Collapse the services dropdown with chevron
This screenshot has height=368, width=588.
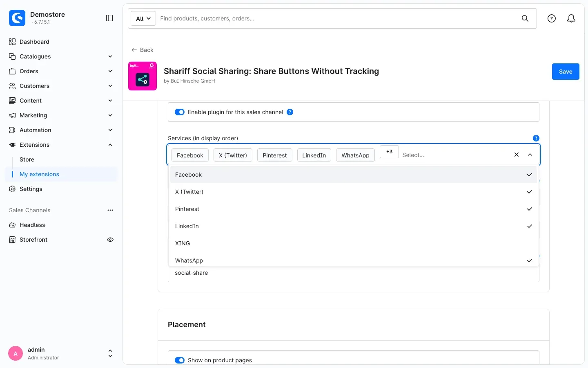(x=530, y=155)
